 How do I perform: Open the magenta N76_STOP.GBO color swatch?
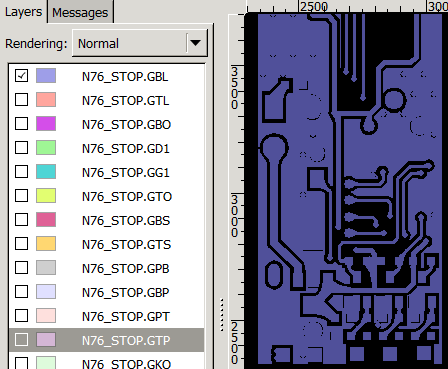click(46, 124)
